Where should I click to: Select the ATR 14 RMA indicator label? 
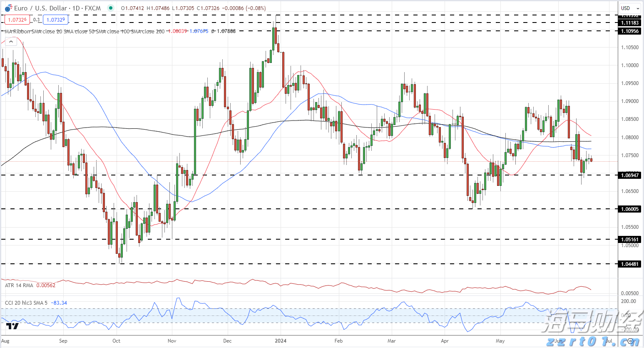point(19,285)
